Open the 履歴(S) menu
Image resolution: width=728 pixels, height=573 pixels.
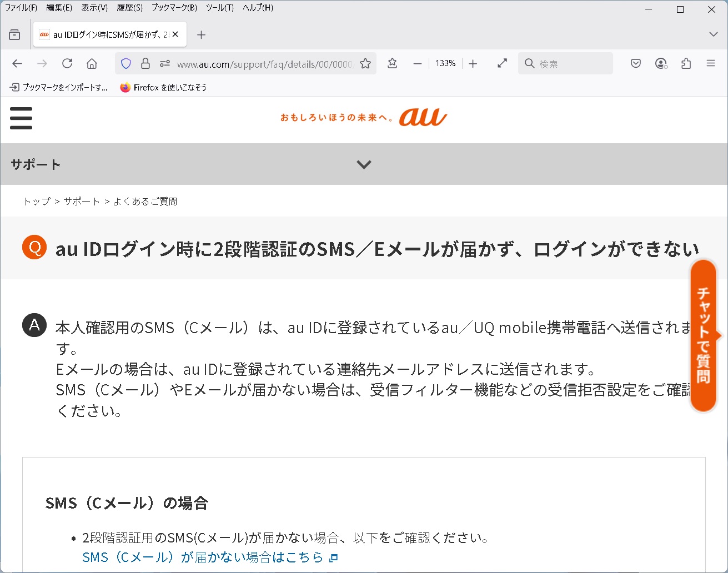pos(130,8)
